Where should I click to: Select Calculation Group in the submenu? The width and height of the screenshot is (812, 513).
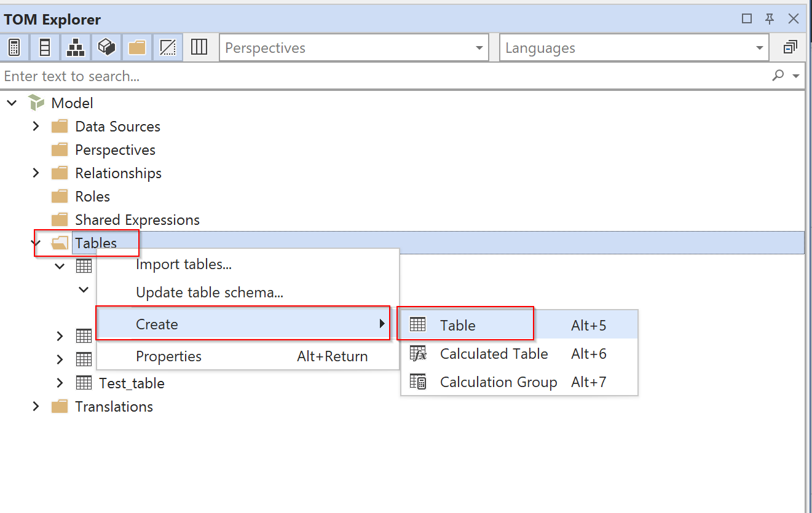498,382
